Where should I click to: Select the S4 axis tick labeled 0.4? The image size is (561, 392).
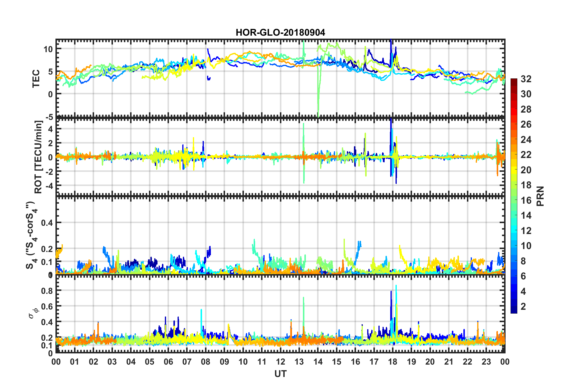click(x=47, y=223)
